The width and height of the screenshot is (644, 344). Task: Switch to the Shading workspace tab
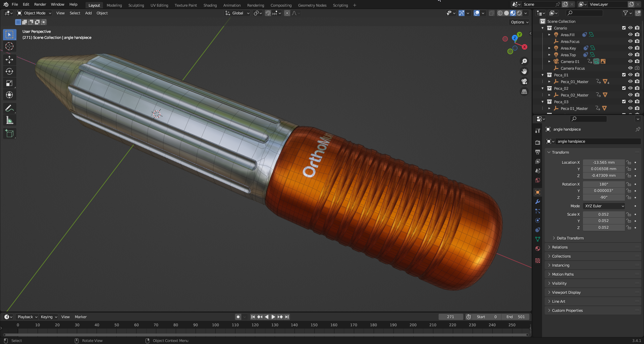210,5
